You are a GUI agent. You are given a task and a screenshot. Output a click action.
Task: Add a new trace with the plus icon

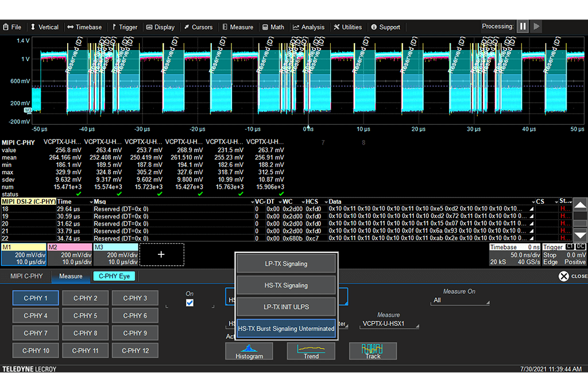161,255
